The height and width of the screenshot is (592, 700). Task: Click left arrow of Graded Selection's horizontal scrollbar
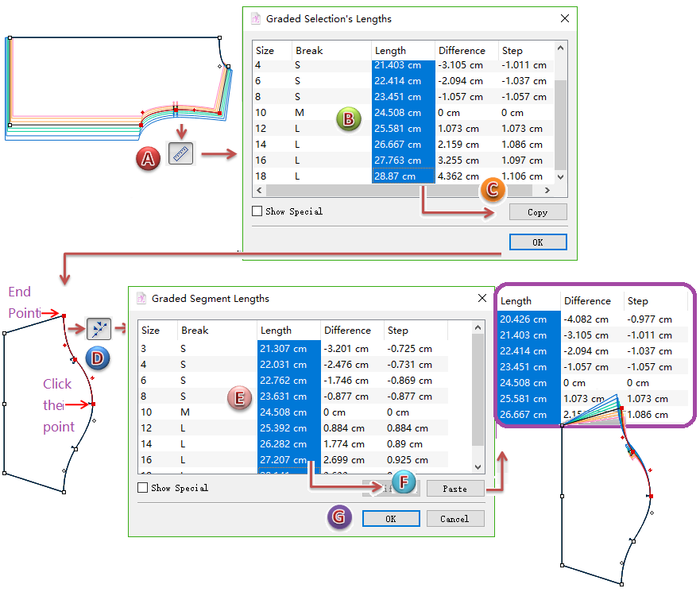pos(259,192)
